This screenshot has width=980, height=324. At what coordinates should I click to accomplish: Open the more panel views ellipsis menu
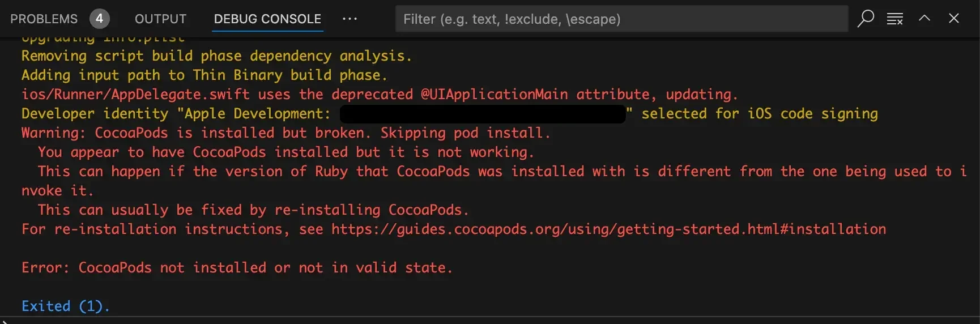point(350,19)
